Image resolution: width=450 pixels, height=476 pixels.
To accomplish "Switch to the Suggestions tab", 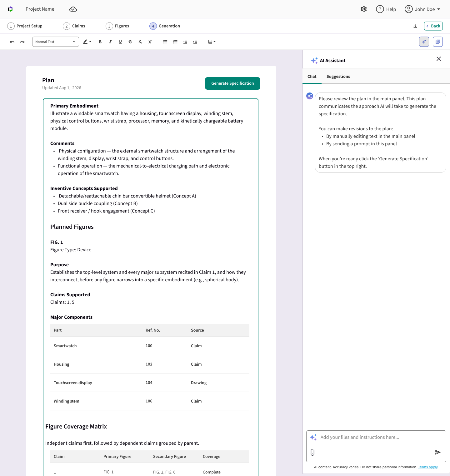I will click(x=338, y=77).
